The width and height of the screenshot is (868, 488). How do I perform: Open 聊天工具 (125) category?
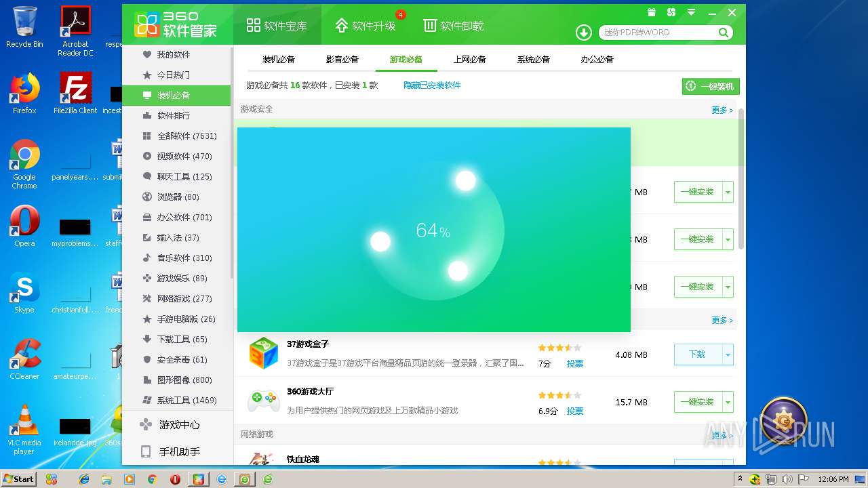tap(176, 176)
